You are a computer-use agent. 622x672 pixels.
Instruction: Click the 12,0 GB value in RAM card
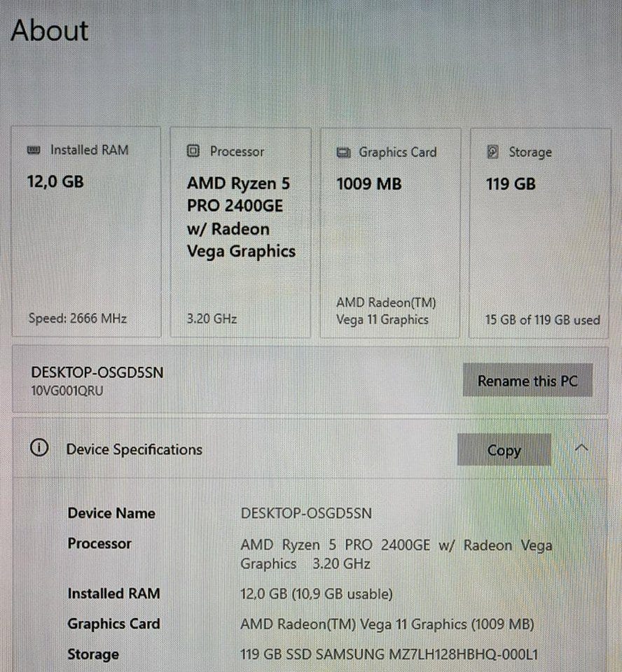point(55,182)
